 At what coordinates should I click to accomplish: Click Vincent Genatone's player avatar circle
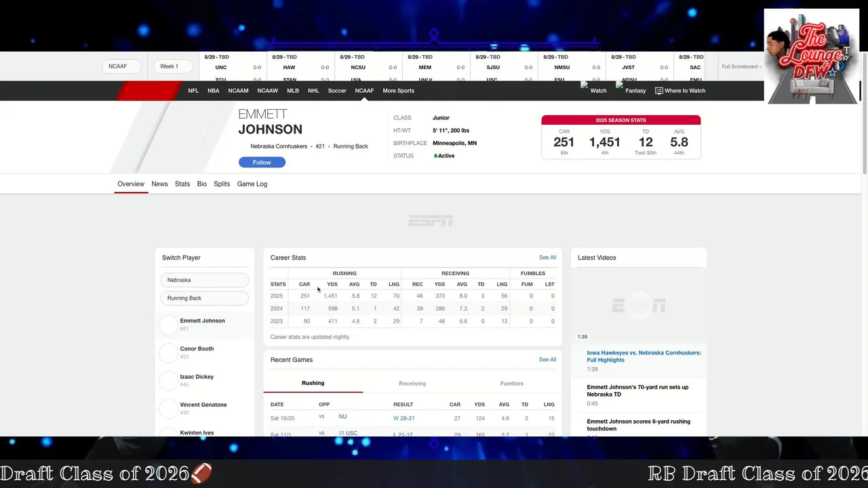pos(168,409)
